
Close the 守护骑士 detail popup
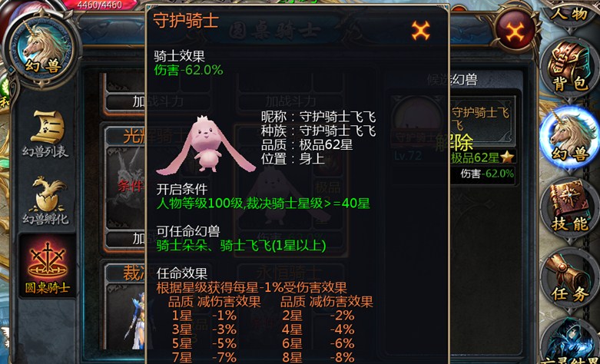[x=420, y=31]
